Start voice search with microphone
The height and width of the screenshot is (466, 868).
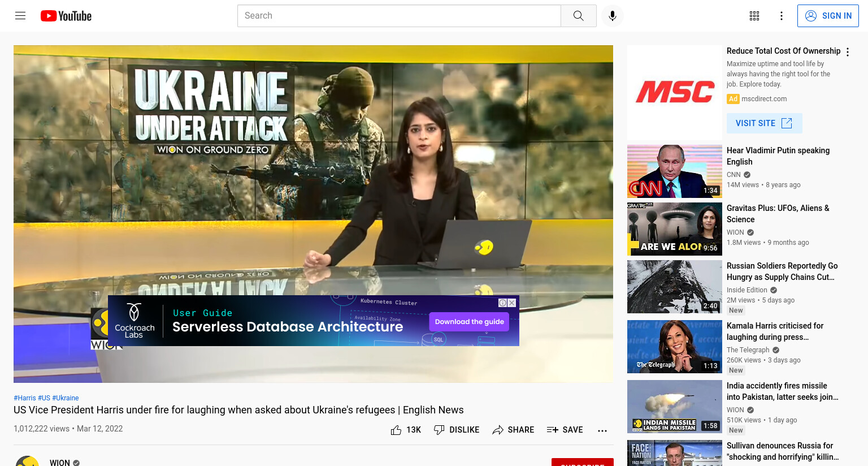(613, 16)
